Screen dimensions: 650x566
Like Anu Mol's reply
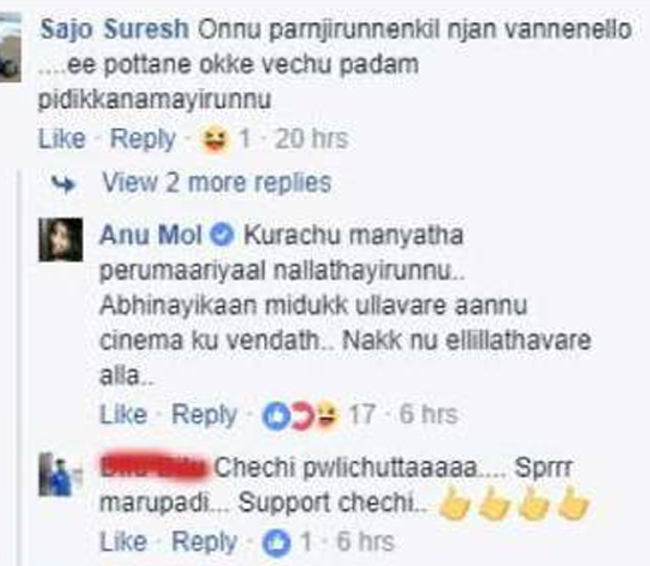123,414
